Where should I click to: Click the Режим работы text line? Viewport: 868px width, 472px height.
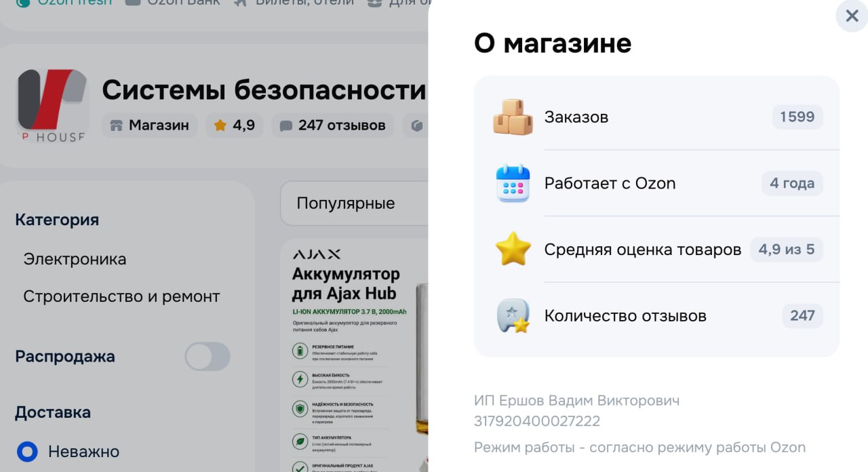(639, 448)
